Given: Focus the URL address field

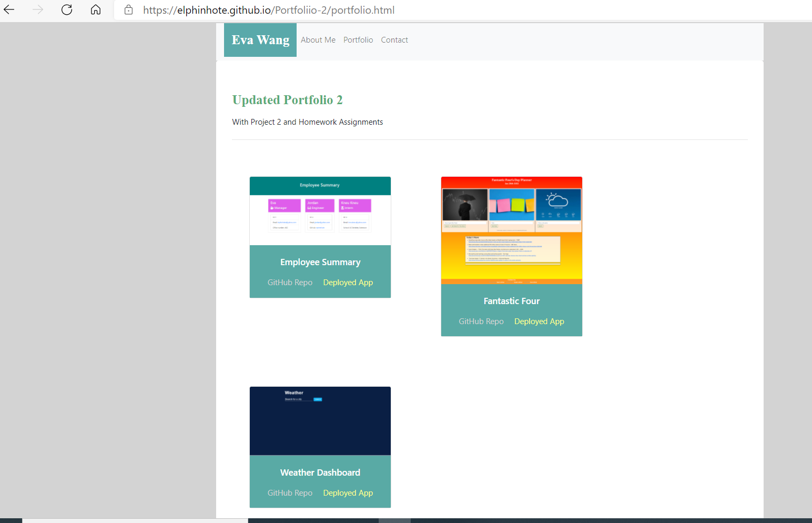Looking at the screenshot, I should coord(463,10).
